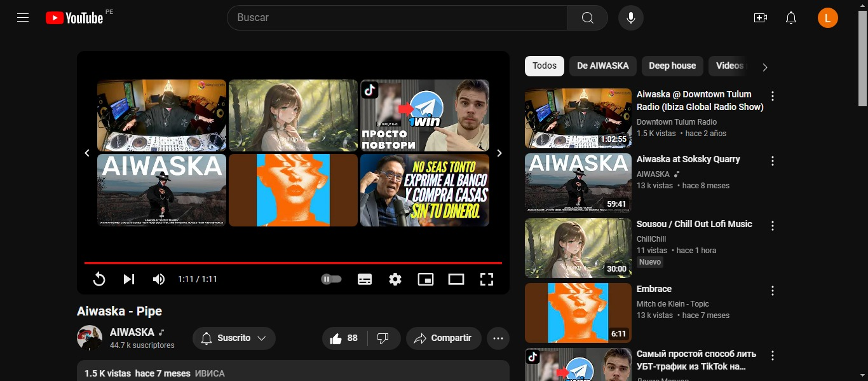Open Самый простой способ video title
The image size is (868, 381).
click(696, 361)
